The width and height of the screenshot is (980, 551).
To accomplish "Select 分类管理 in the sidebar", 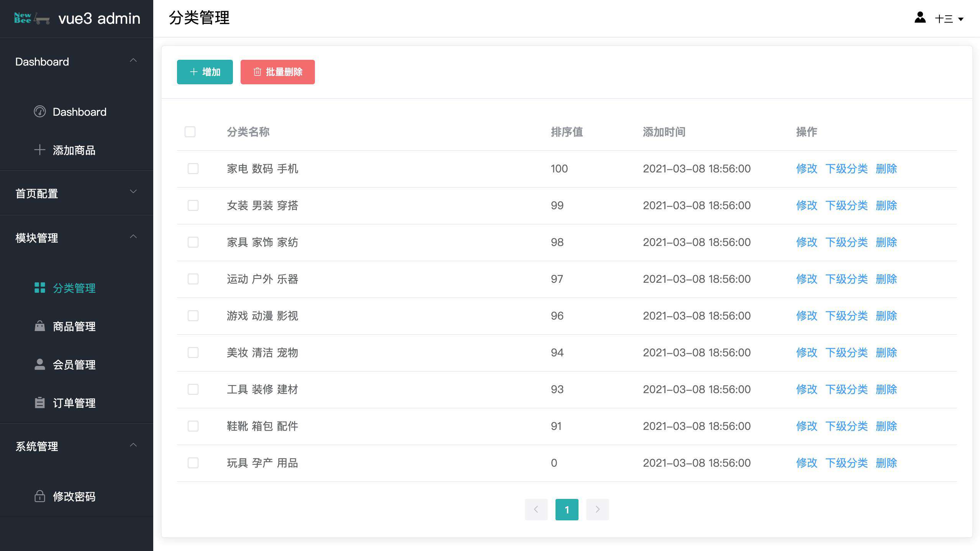I will (77, 288).
